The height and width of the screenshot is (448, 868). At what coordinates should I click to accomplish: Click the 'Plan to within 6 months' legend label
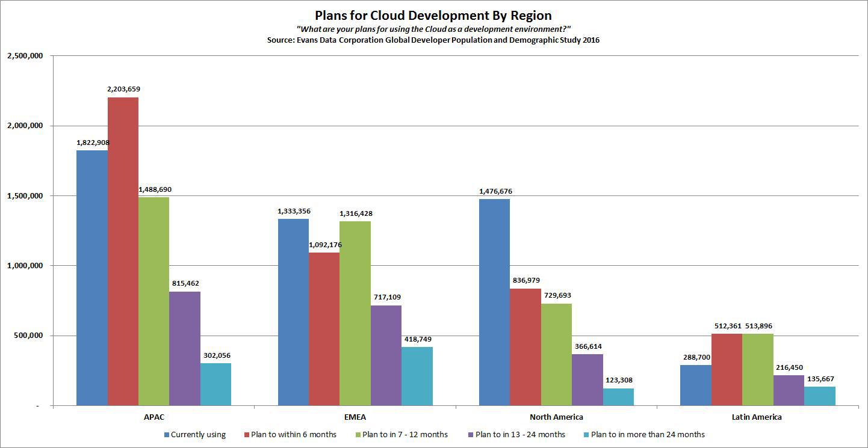[x=294, y=434]
